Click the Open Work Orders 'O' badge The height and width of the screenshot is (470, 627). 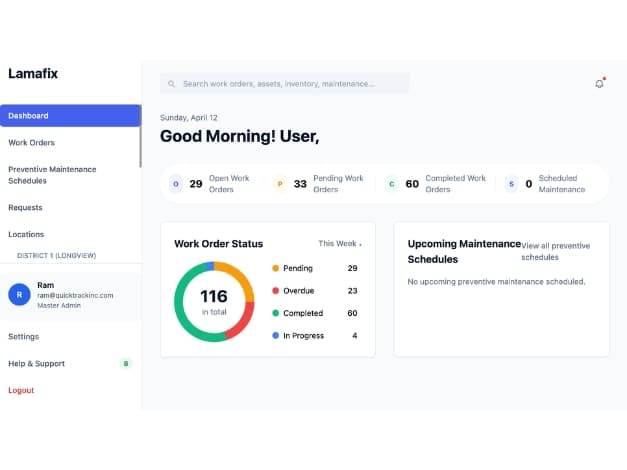pyautogui.click(x=176, y=184)
